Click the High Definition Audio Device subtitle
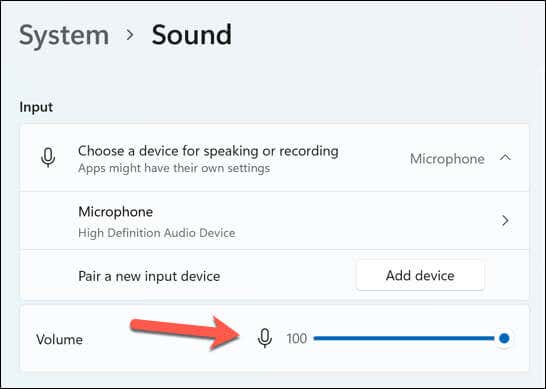 [x=157, y=233]
